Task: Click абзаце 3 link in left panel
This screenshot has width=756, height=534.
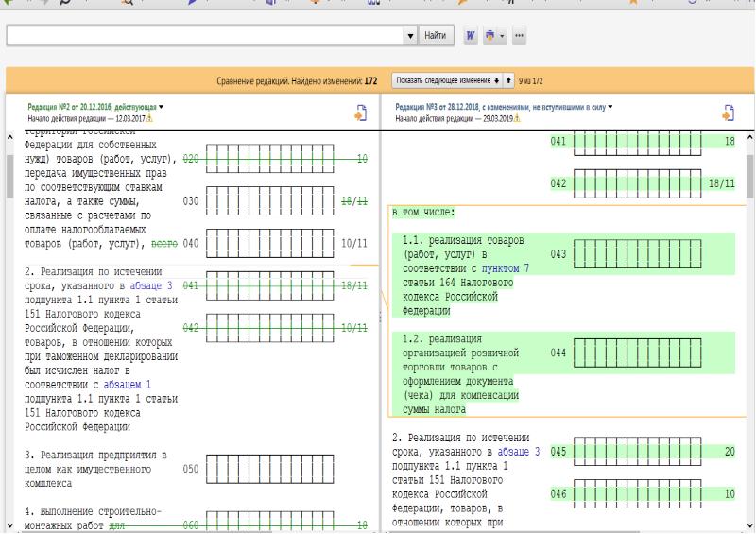Action: [150, 284]
